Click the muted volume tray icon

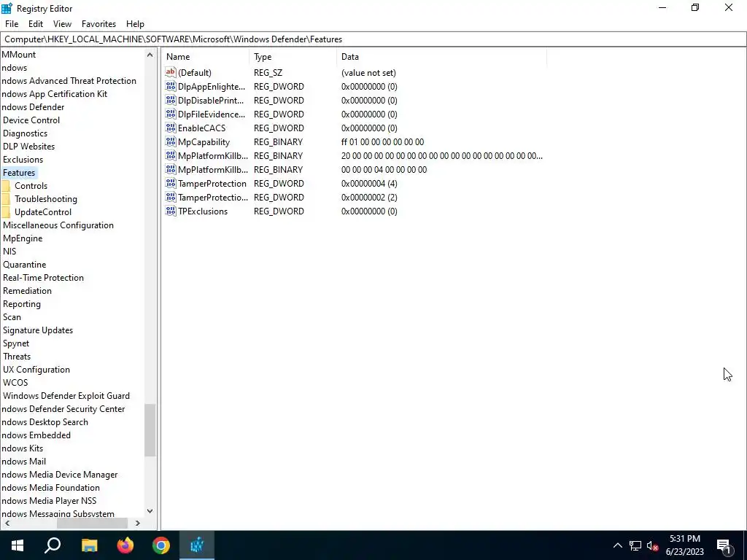652,545
